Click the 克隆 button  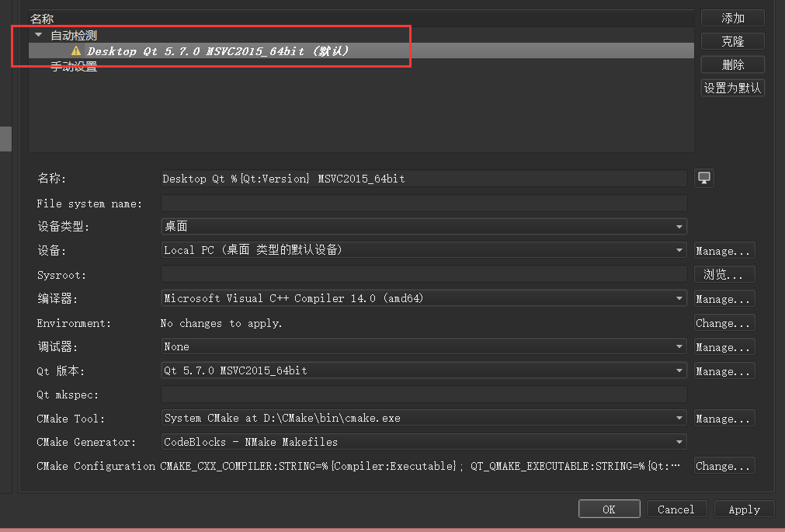coord(732,41)
